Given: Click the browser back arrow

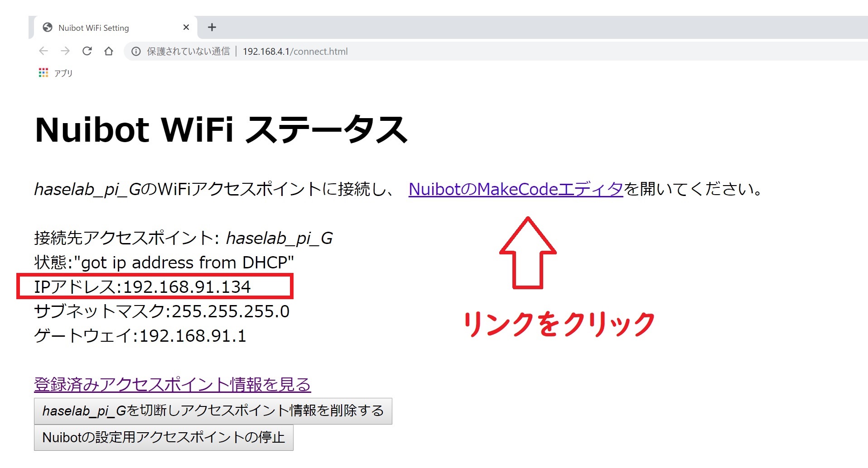Looking at the screenshot, I should click(43, 51).
